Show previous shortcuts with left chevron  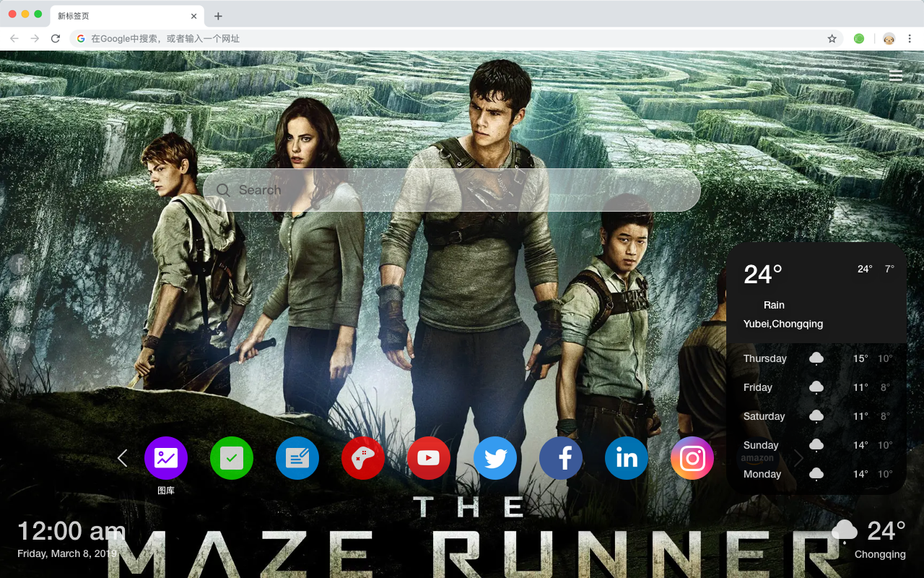pyautogui.click(x=122, y=458)
